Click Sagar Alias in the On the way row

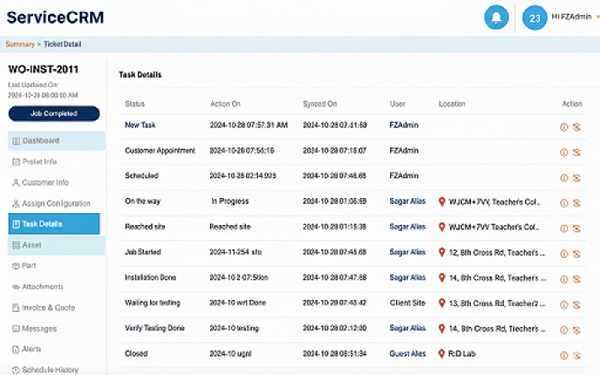[407, 201]
